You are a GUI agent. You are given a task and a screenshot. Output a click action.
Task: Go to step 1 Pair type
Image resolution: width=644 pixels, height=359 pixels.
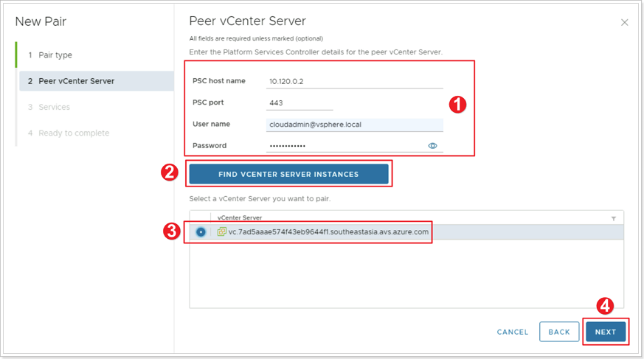50,55
